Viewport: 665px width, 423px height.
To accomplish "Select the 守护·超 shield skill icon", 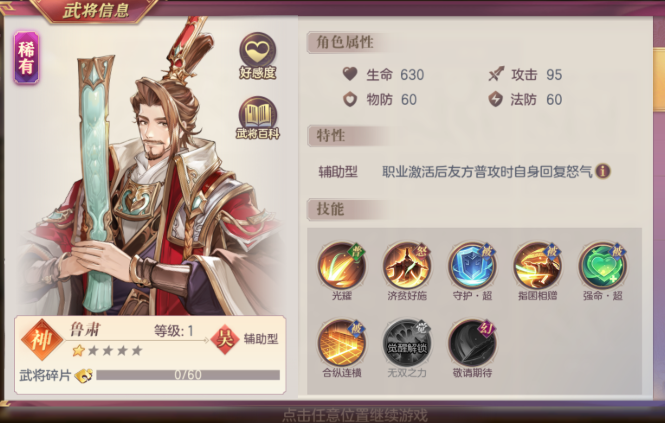I will (472, 266).
